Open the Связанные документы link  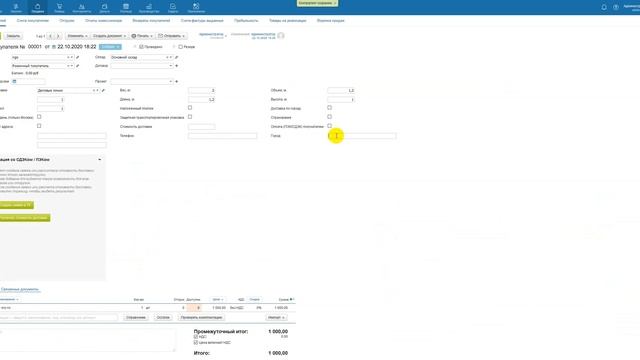[20, 289]
